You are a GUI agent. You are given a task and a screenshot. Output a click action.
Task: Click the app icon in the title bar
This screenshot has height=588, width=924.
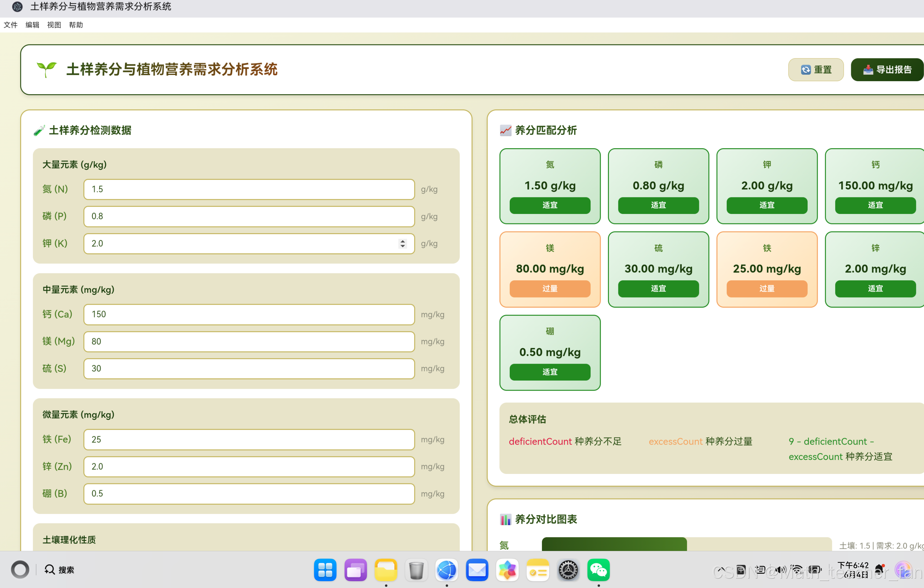[17, 7]
